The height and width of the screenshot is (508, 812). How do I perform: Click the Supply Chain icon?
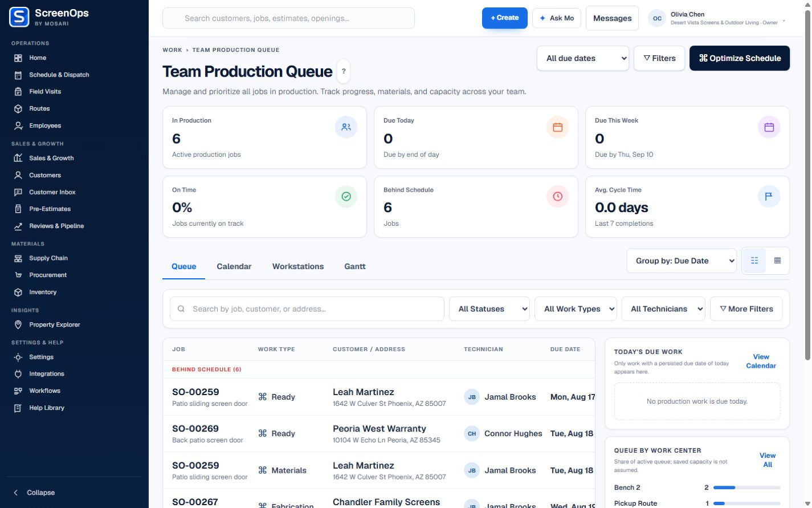pyautogui.click(x=18, y=258)
